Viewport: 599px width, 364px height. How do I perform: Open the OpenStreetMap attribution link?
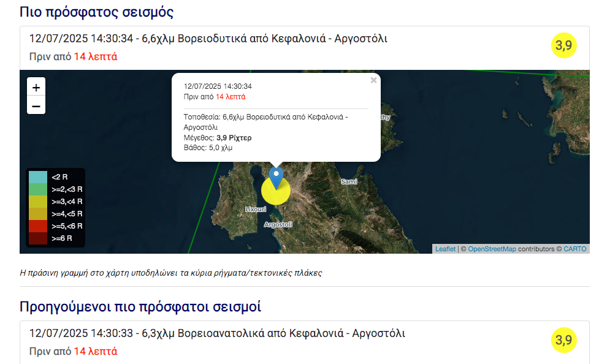point(492,249)
